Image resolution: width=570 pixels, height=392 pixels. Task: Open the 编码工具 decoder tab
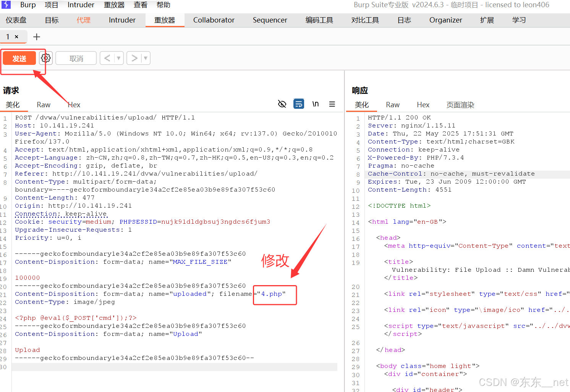pos(319,20)
